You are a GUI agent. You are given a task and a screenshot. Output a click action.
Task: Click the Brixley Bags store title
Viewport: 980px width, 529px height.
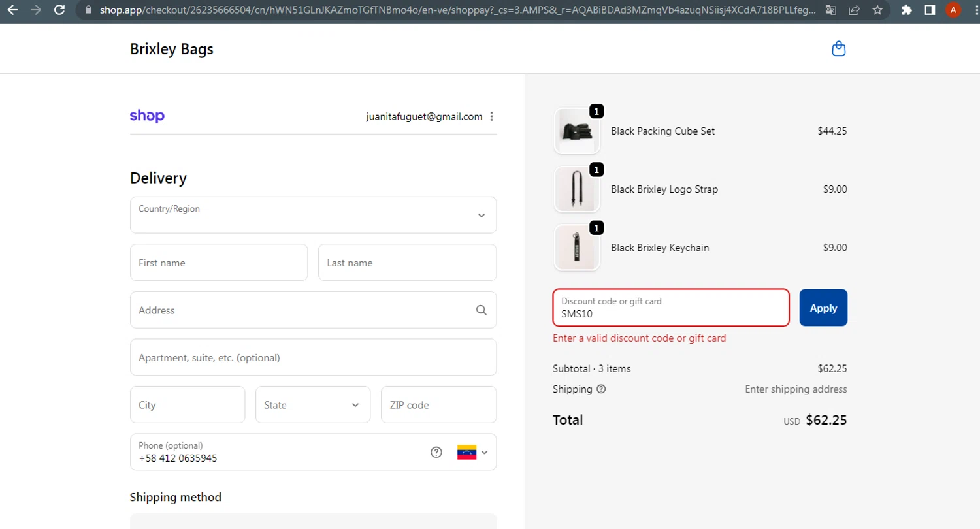[172, 49]
